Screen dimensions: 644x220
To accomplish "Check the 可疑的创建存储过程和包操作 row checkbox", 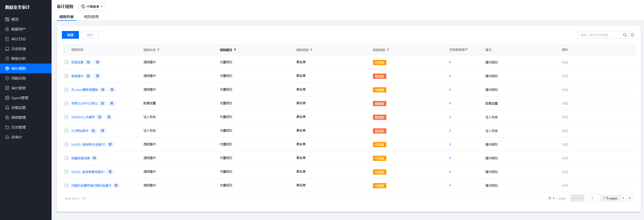I will pyautogui.click(x=67, y=185).
